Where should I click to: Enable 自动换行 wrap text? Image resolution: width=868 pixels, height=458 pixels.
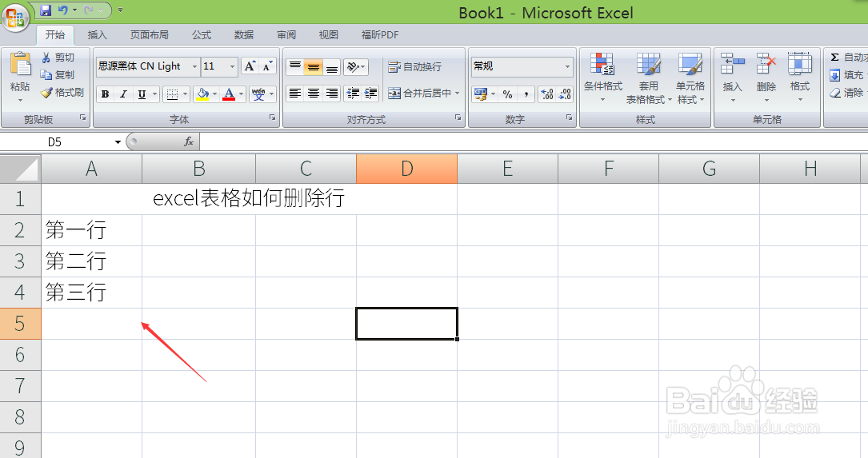[x=414, y=67]
